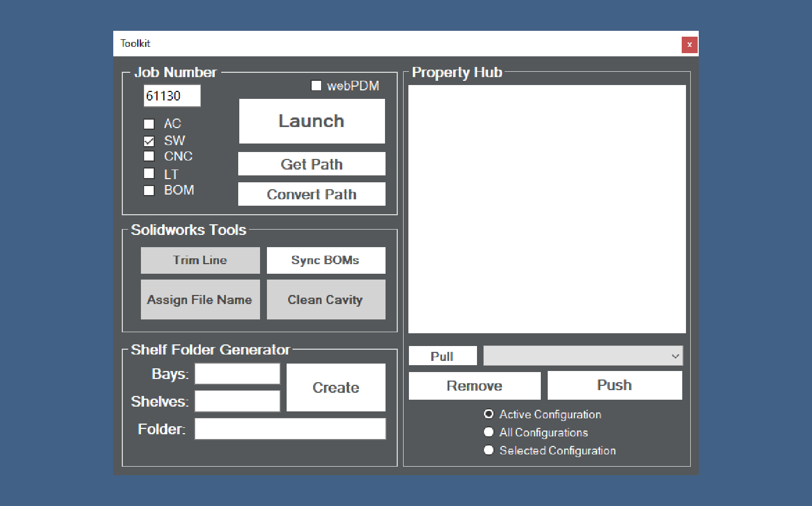Image resolution: width=812 pixels, height=506 pixels.
Task: Enable the webPDM checkbox
Action: point(316,85)
